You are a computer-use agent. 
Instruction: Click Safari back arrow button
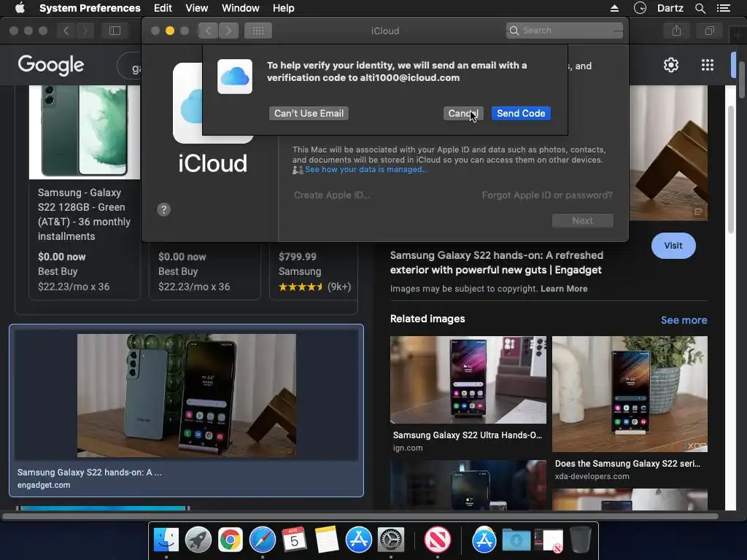(x=66, y=31)
